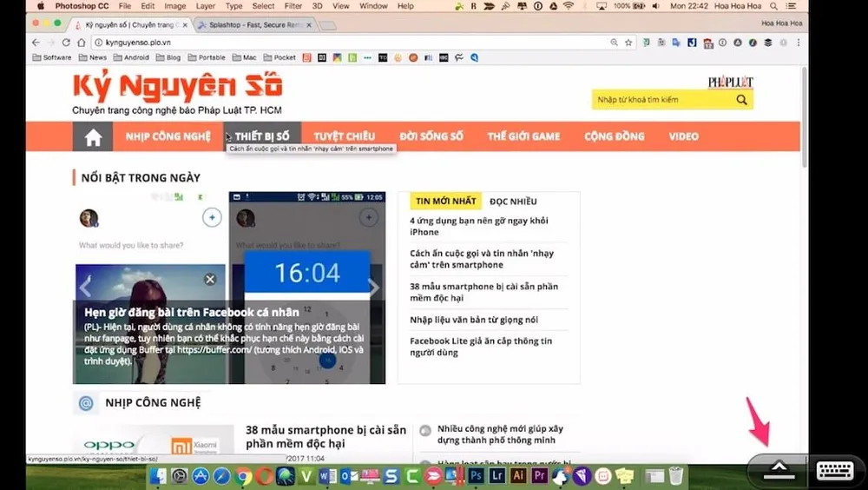Bookmark this page with the star icon
This screenshot has width=868, height=490.
tap(628, 42)
